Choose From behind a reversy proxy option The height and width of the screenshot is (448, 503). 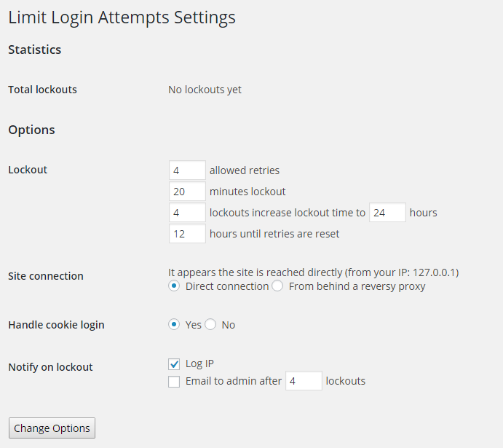(x=277, y=286)
